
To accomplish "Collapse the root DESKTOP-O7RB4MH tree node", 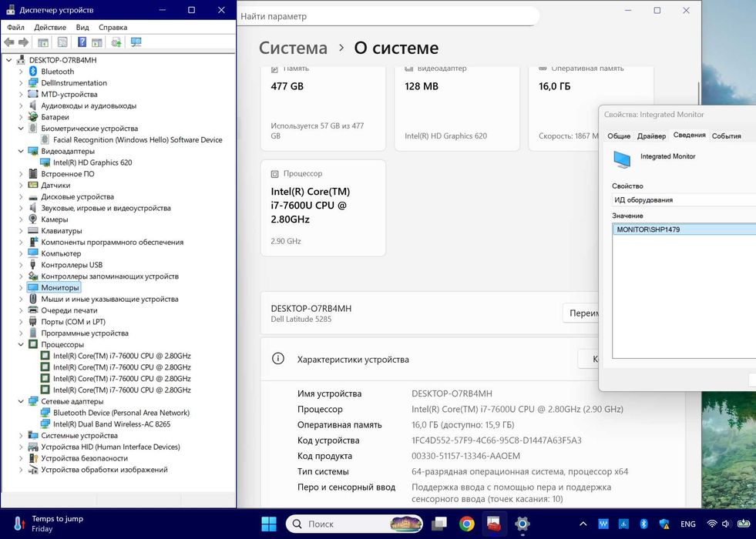I will pos(8,60).
